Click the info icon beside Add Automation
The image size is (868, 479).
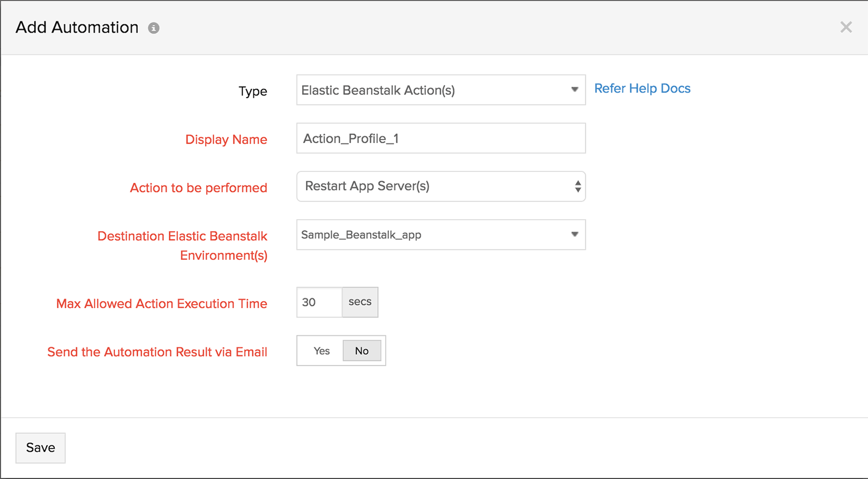[154, 28]
